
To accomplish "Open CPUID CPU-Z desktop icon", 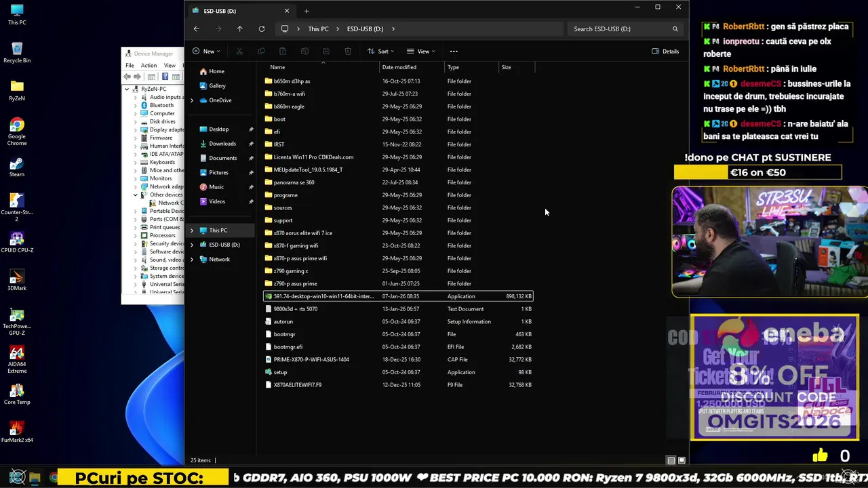I will point(17,243).
